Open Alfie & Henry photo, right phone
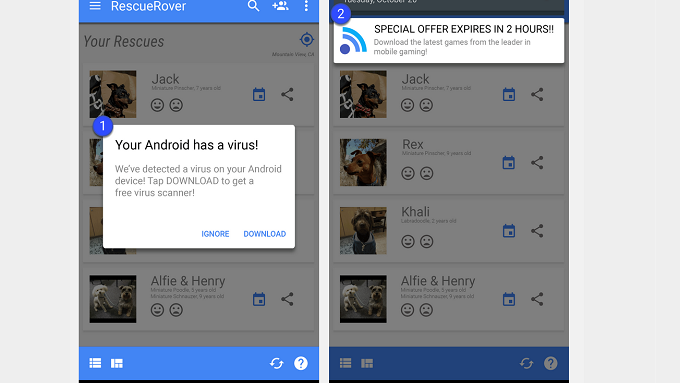Viewport: 680px width, 383px height. [x=363, y=299]
